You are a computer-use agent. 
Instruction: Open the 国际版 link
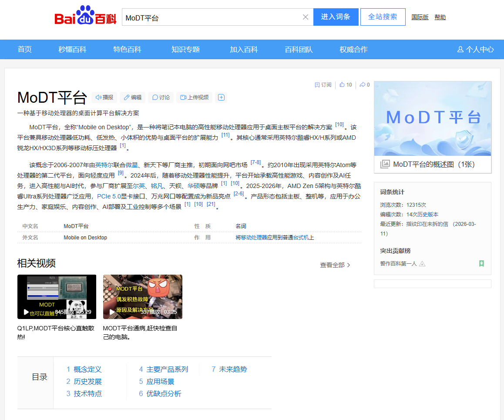(x=420, y=17)
